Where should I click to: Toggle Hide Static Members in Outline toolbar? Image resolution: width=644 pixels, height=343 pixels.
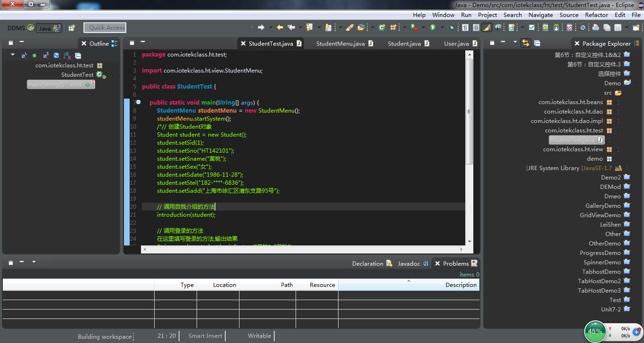click(46, 56)
